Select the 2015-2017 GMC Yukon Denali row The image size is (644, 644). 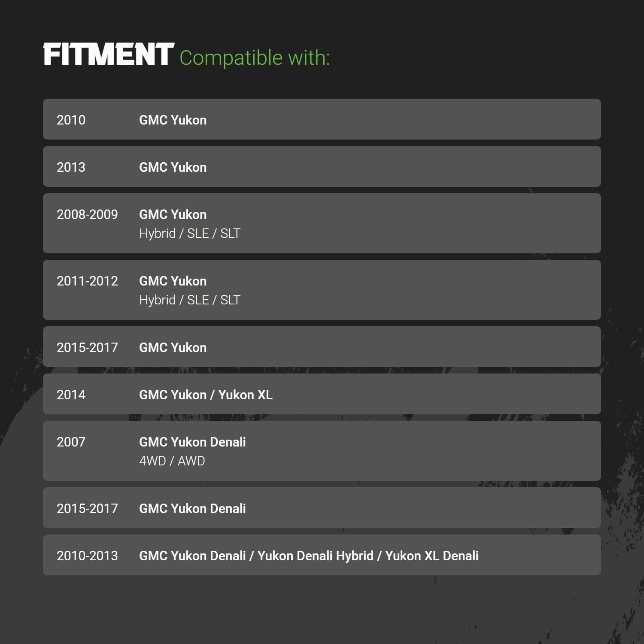coord(322,508)
